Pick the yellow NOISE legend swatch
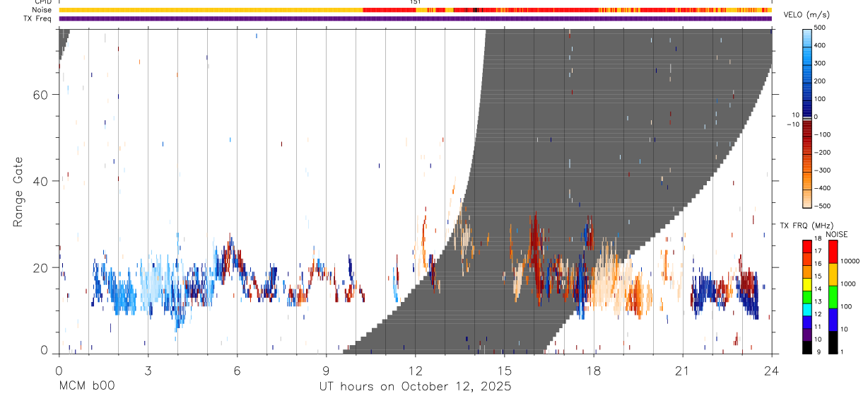Screen dimensions: 868x401 pyautogui.click(x=833, y=274)
